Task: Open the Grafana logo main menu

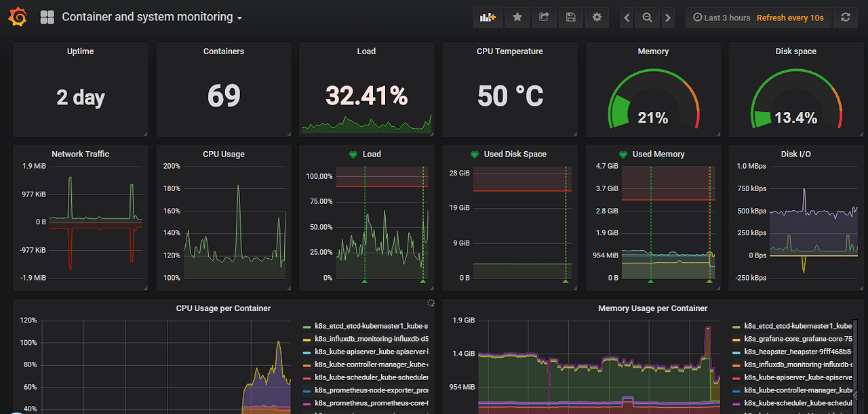Action: [x=18, y=17]
